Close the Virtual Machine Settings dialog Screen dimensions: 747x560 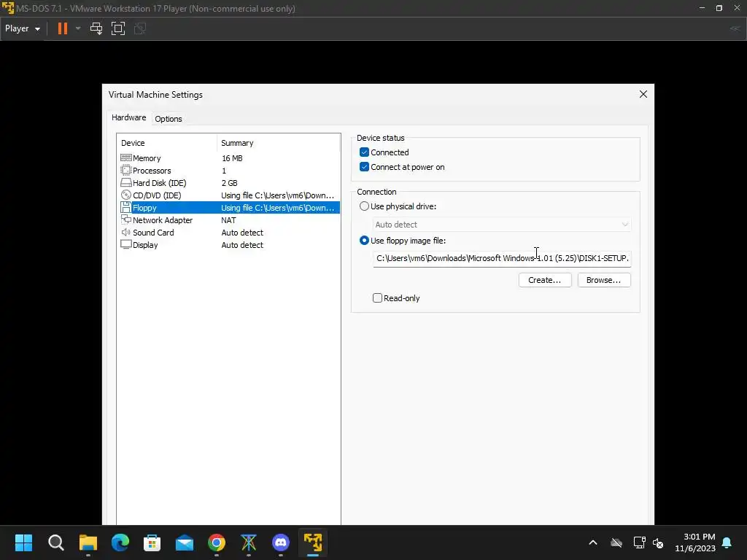tap(643, 94)
